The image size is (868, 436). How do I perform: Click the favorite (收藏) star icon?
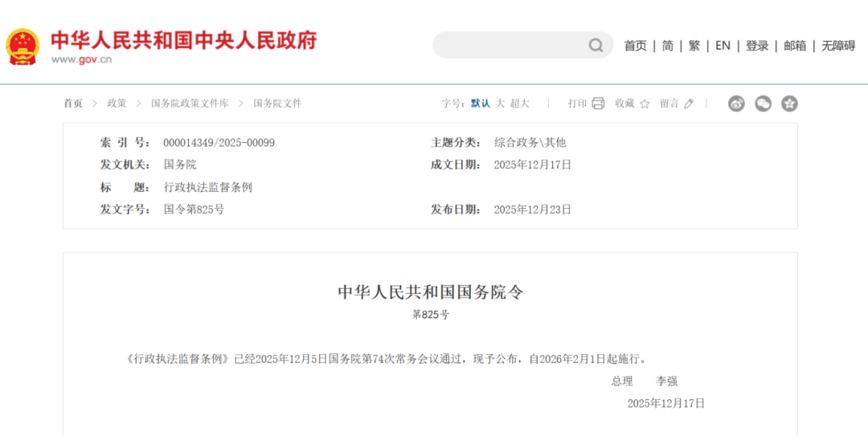tap(645, 104)
